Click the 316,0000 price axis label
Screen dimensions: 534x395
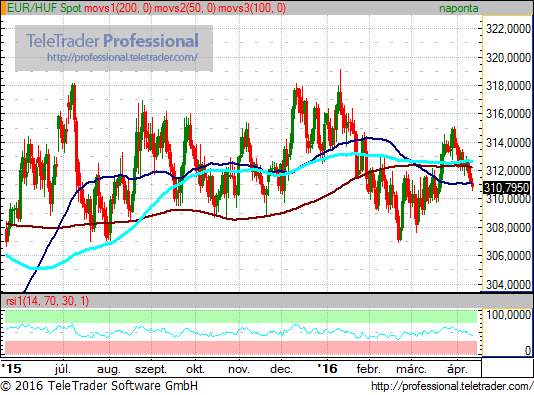(x=508, y=114)
